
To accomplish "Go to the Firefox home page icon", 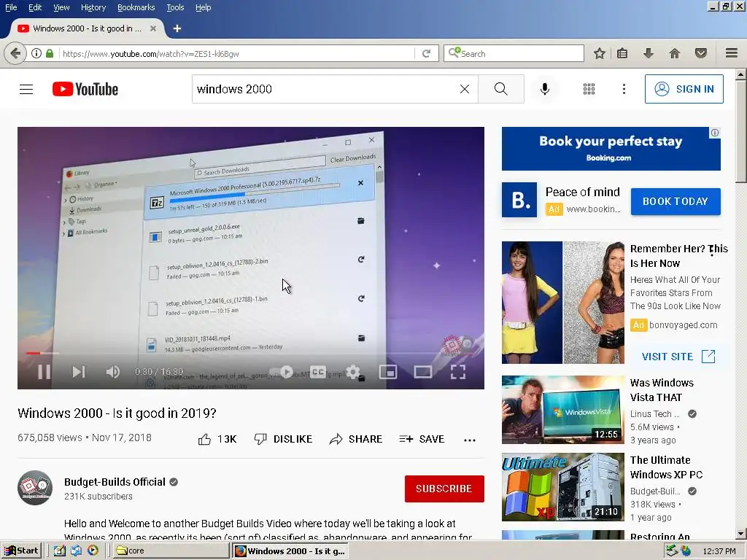I will pos(675,53).
